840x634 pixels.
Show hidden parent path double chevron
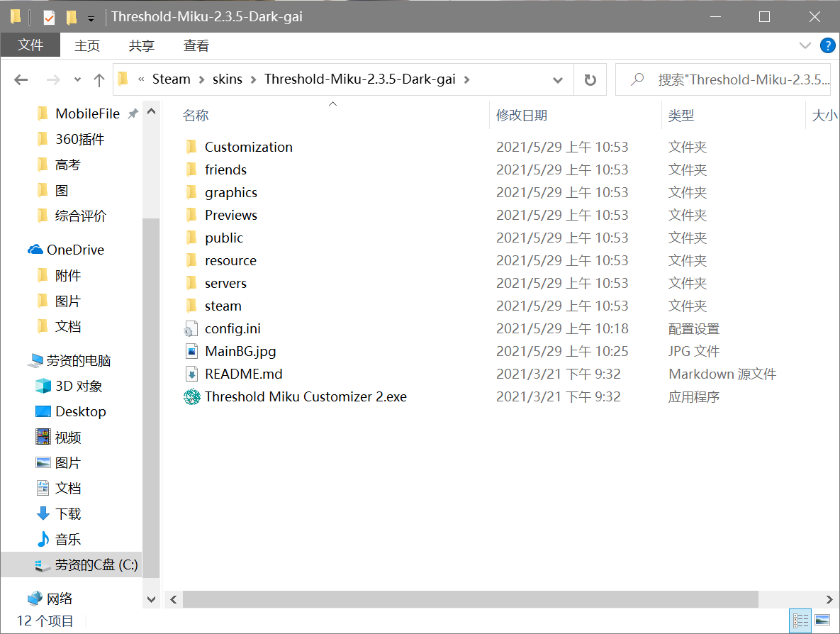pos(141,79)
